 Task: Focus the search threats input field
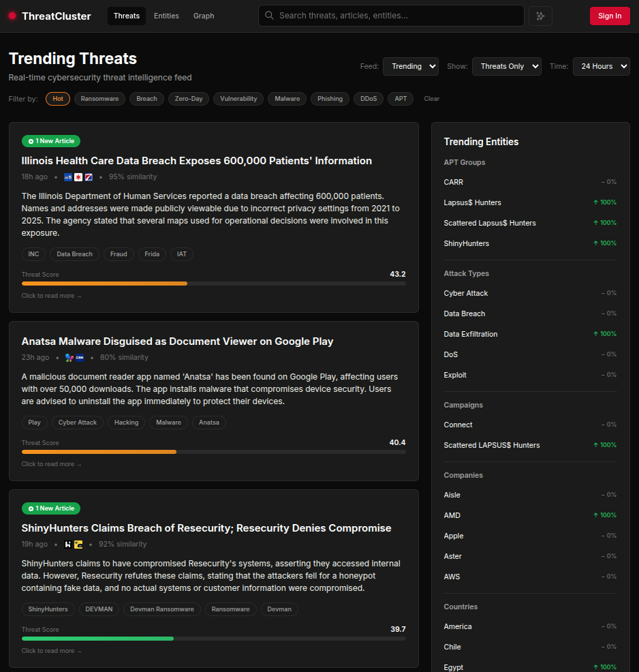coord(391,16)
